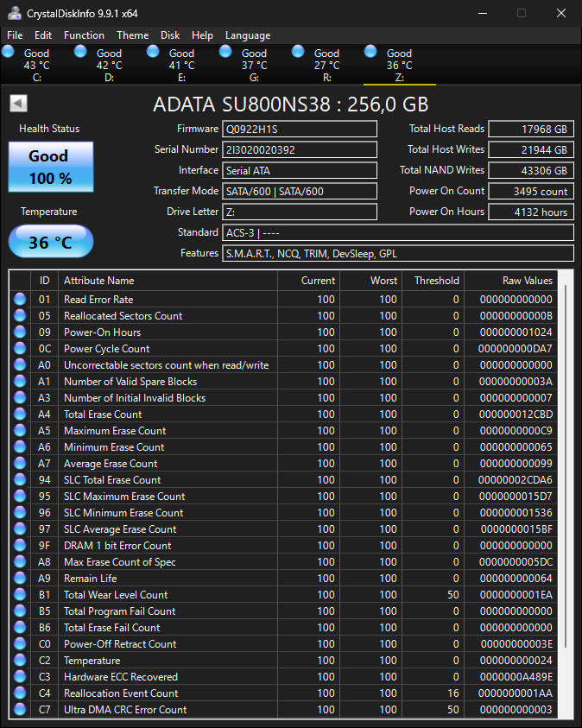Select the Z: drive status orb
Screen dimensions: 582x728
point(370,51)
